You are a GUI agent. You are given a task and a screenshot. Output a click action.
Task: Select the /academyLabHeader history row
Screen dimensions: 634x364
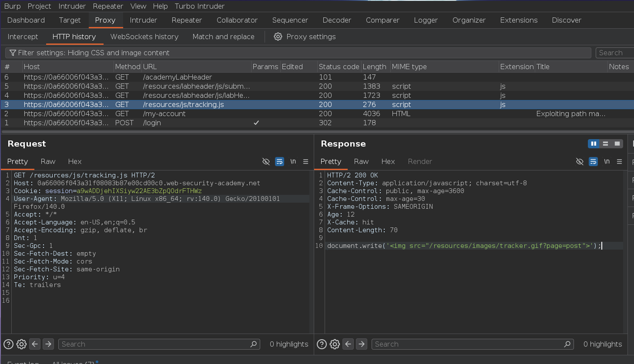(x=317, y=77)
